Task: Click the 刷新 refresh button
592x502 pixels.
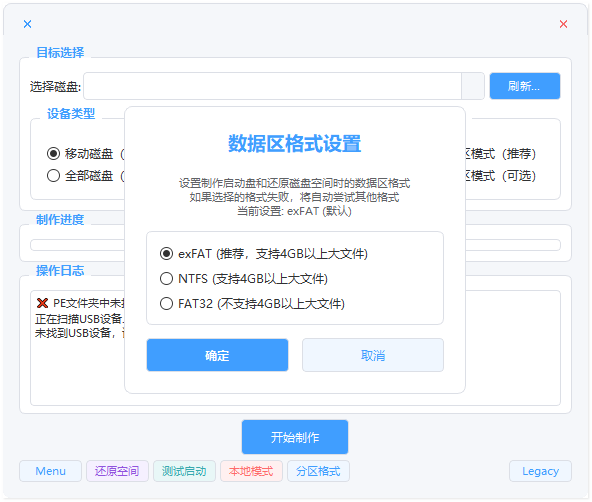Action: click(525, 86)
